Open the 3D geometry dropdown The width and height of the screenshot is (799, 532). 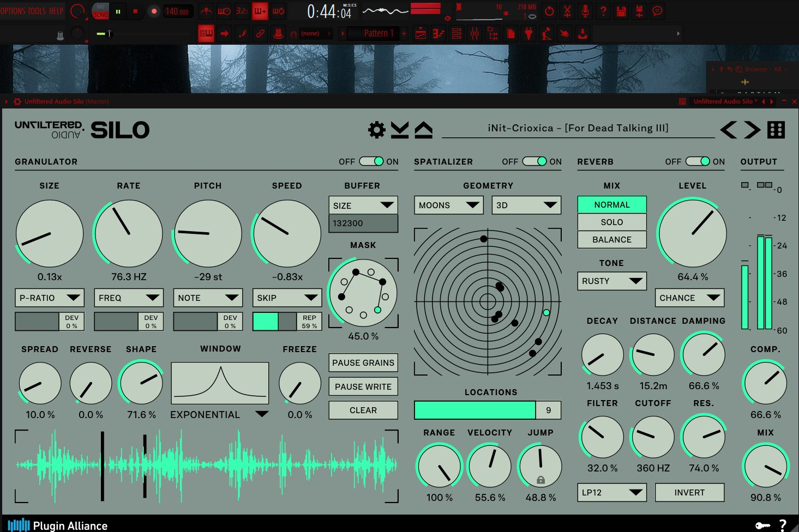[x=526, y=205]
